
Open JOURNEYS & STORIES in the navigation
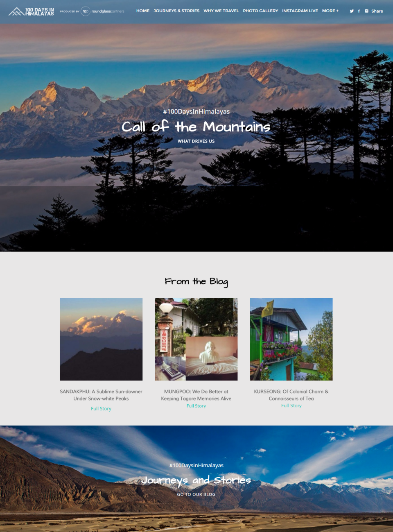176,11
